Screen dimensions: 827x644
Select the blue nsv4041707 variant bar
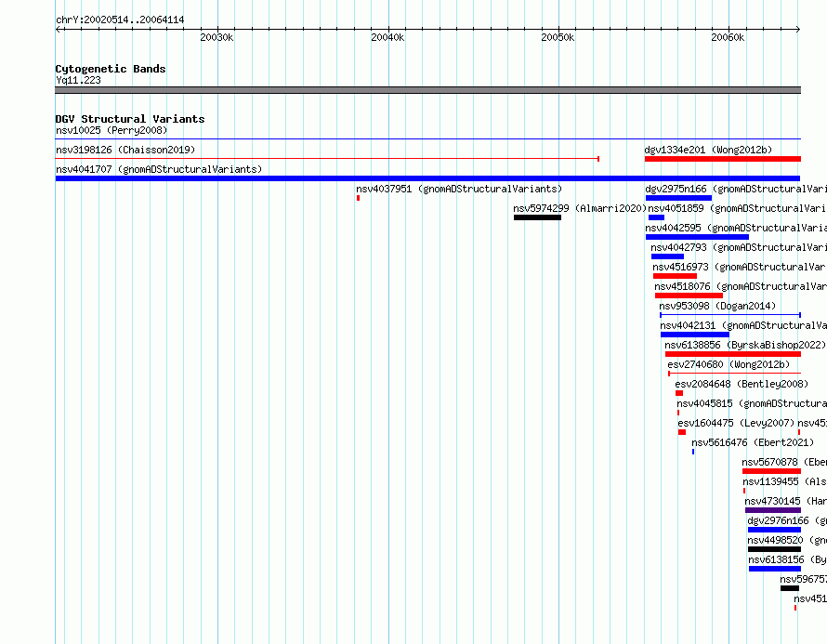(x=427, y=178)
